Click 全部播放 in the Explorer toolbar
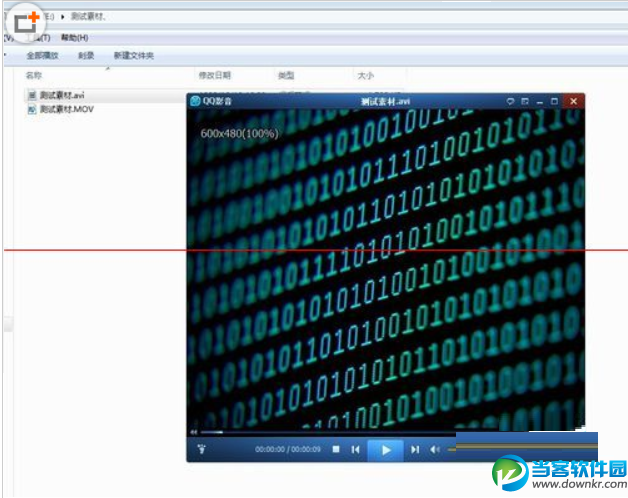The width and height of the screenshot is (628, 498). [x=42, y=56]
